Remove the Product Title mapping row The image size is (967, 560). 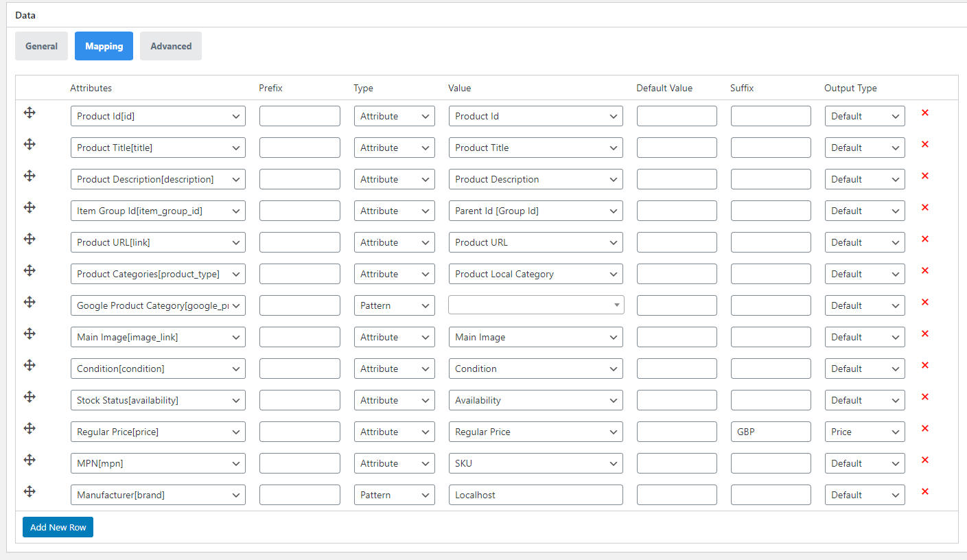(925, 144)
